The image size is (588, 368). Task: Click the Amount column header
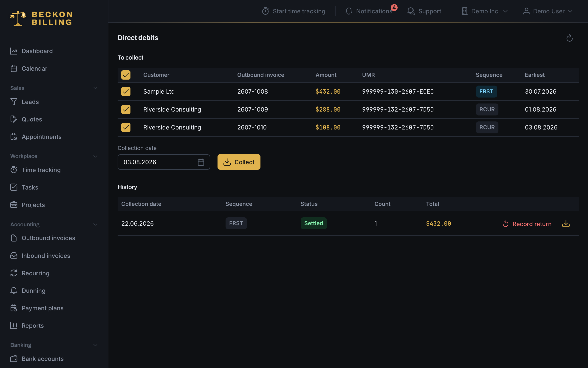point(326,75)
